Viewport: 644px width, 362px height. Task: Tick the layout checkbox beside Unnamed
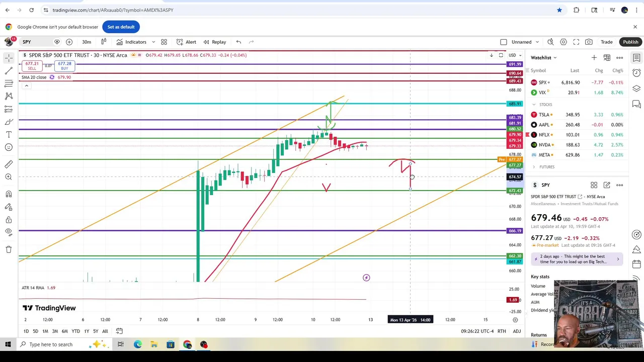pos(504,42)
